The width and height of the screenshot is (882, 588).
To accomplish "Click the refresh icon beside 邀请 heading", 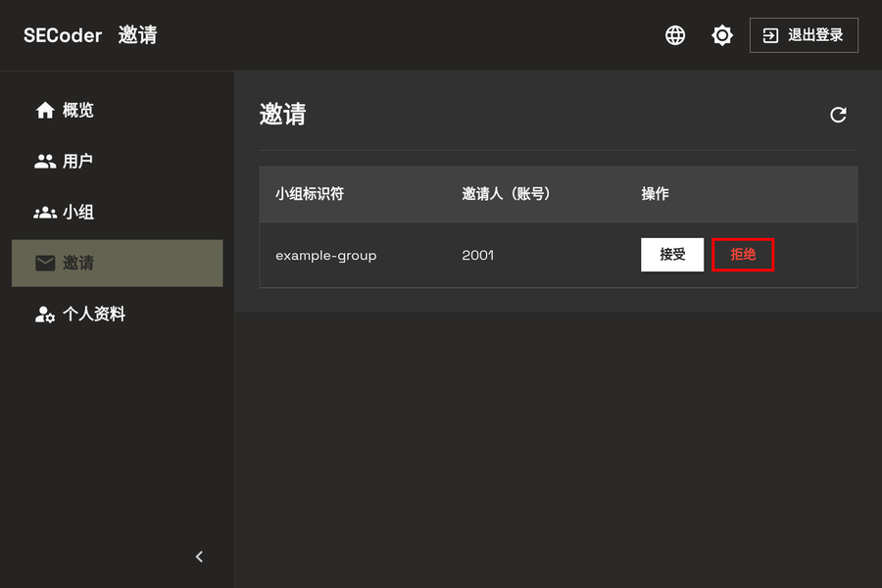I will pyautogui.click(x=838, y=115).
